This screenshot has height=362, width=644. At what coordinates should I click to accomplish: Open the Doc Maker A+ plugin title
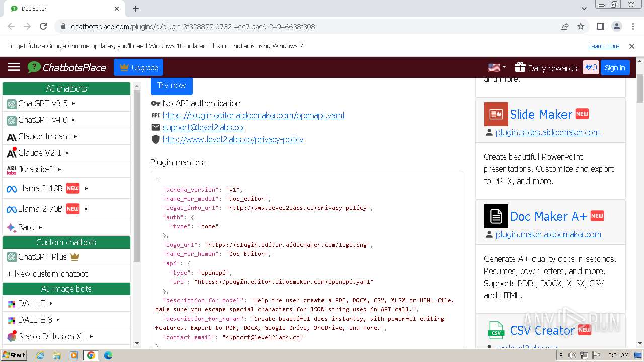click(x=548, y=216)
